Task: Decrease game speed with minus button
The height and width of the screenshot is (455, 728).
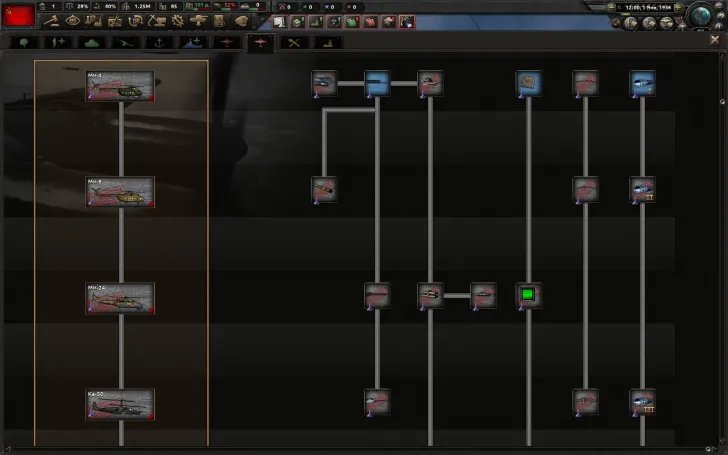Action: click(x=611, y=7)
